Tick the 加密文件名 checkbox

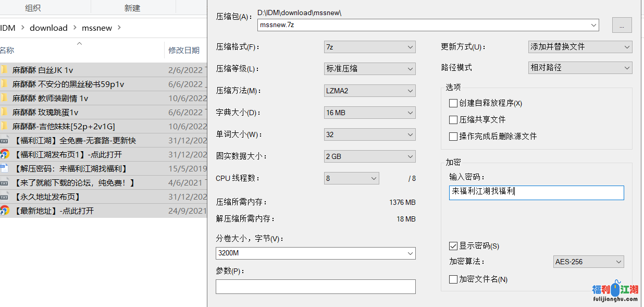tap(453, 279)
